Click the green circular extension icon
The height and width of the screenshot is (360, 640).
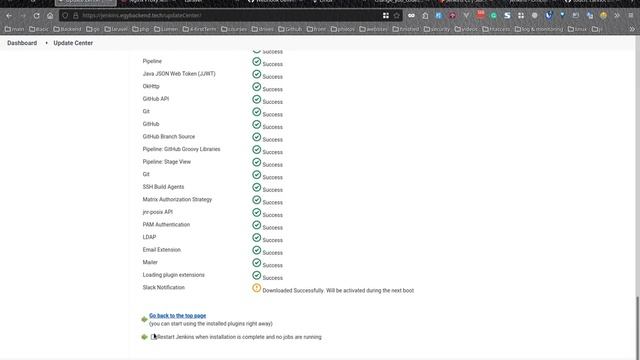493,16
